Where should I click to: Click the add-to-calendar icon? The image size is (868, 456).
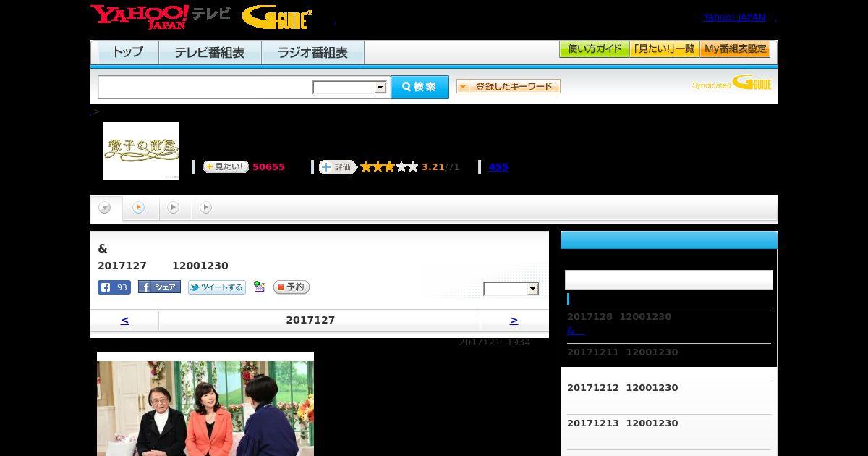(260, 287)
